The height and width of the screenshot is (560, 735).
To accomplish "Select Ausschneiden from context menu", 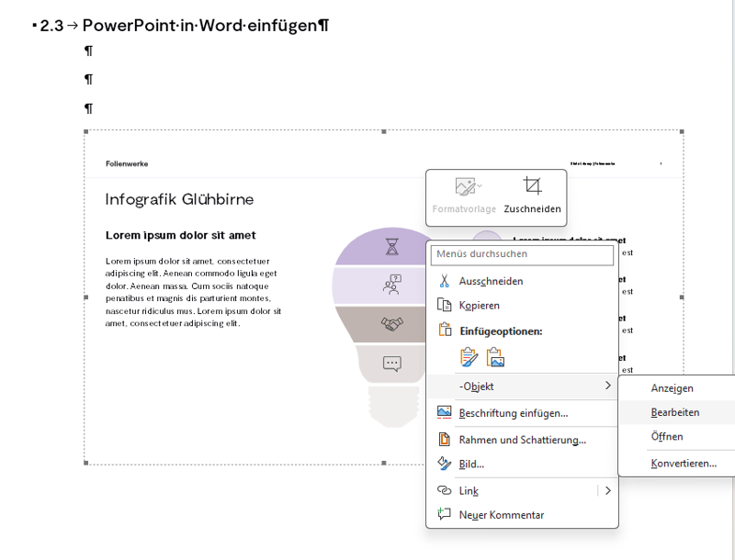I will (x=522, y=281).
